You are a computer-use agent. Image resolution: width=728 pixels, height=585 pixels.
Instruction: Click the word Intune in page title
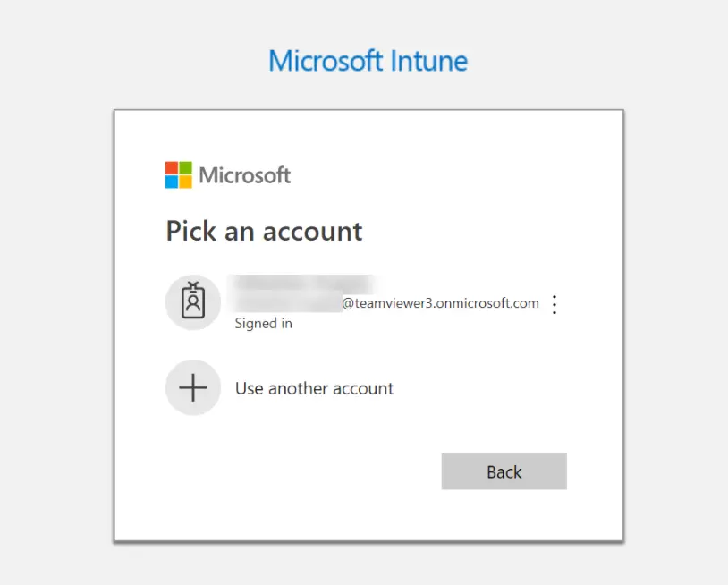[428, 61]
